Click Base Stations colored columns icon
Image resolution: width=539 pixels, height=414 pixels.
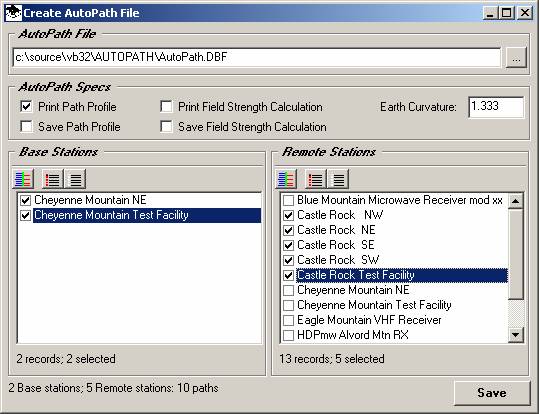(23, 179)
